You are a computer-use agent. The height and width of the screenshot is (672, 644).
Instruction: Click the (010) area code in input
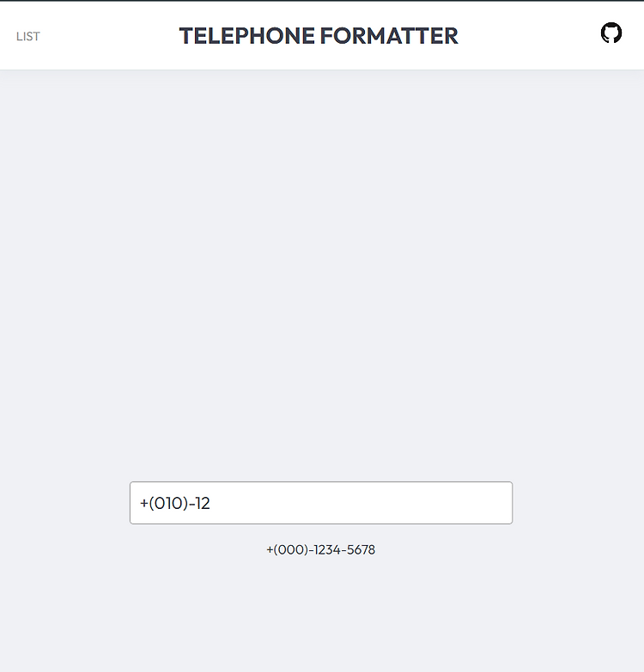(x=168, y=503)
